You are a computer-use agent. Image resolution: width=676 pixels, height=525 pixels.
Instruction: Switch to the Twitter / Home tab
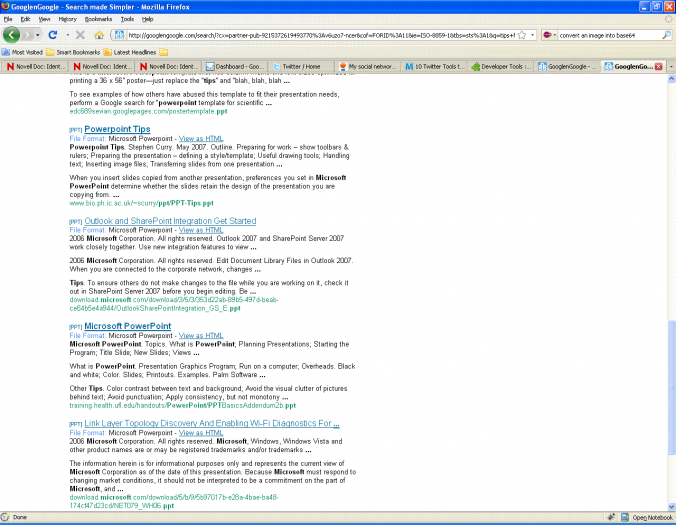[301, 66]
